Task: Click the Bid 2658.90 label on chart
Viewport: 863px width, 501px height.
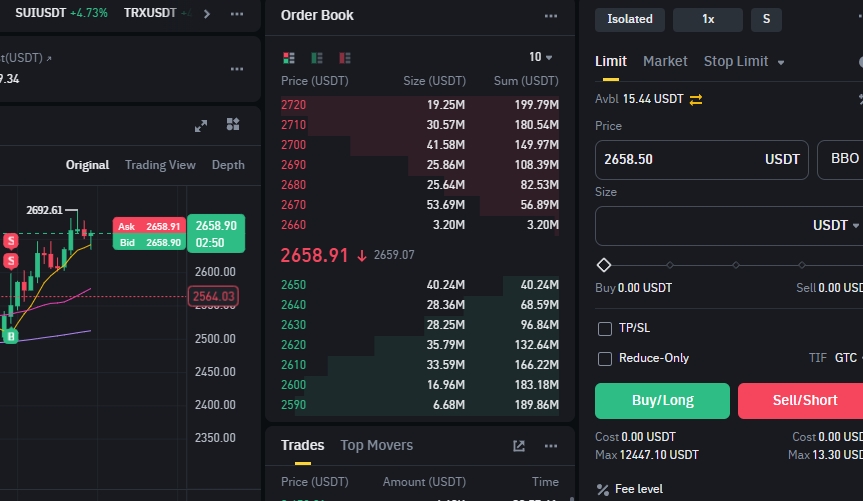Action: (149, 242)
